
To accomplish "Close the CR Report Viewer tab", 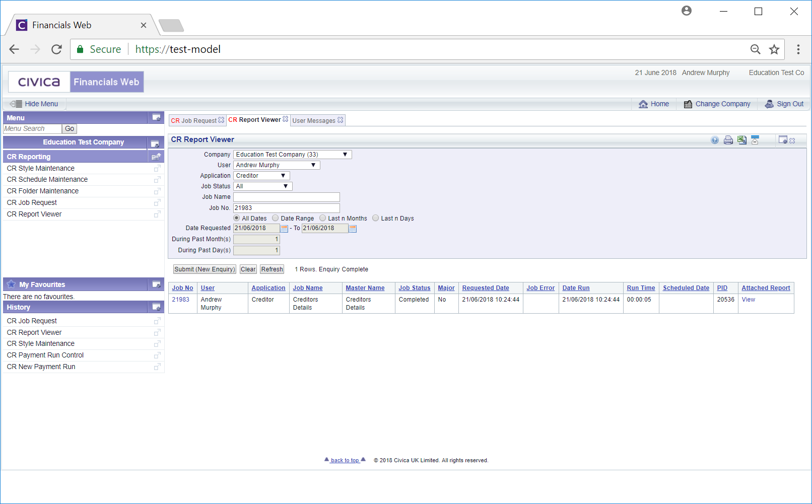I will coord(286,119).
